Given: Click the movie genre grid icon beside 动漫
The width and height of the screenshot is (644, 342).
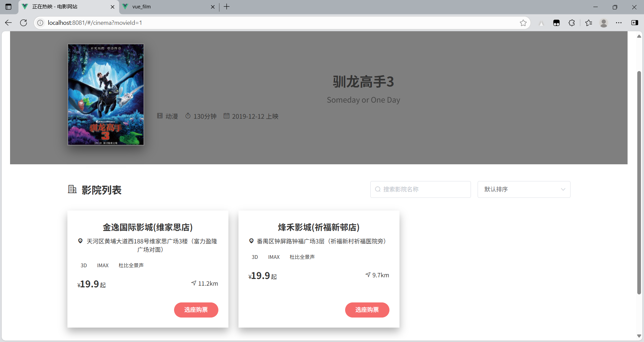Looking at the screenshot, I should point(160,116).
